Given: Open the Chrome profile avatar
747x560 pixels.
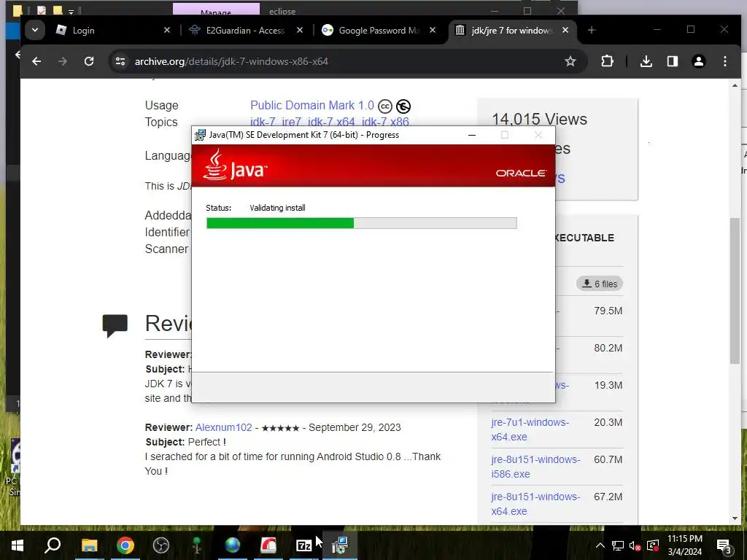Looking at the screenshot, I should 698,61.
